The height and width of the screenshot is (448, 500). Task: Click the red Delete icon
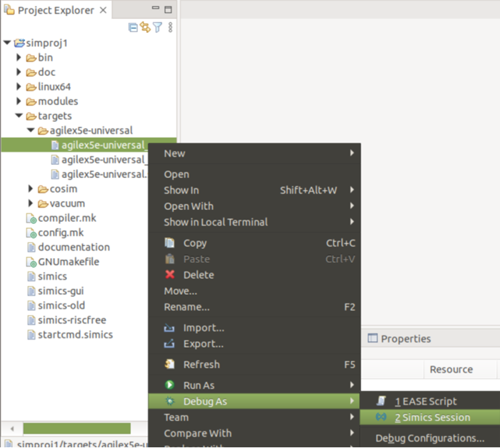(169, 275)
